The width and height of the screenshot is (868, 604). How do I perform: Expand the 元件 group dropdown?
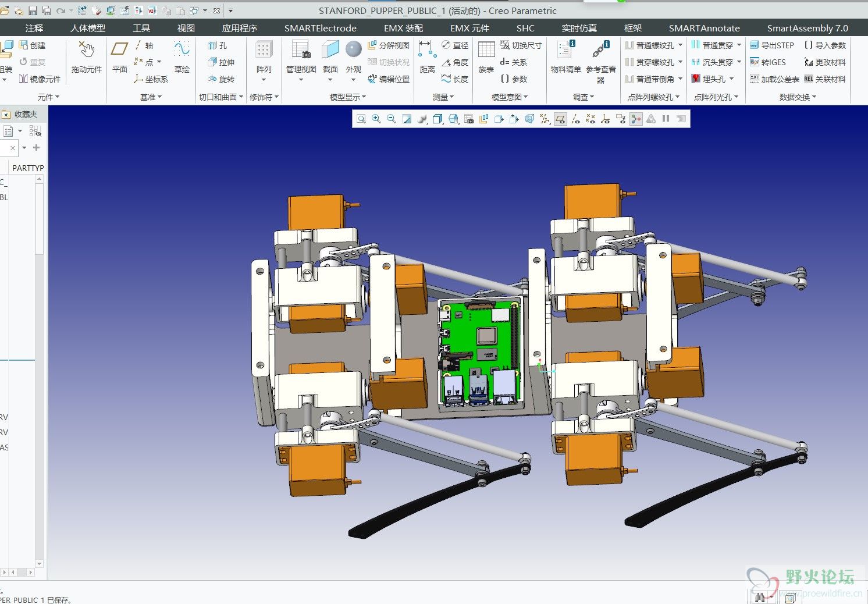coord(48,97)
